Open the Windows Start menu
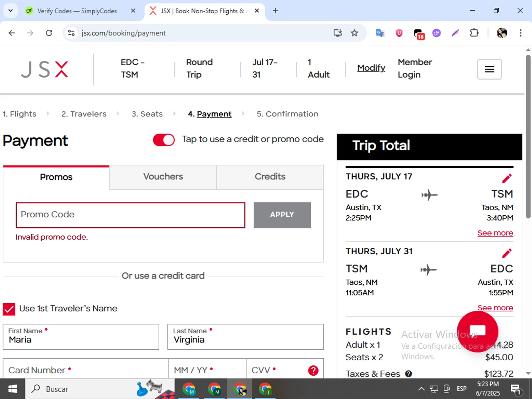 click(12, 389)
